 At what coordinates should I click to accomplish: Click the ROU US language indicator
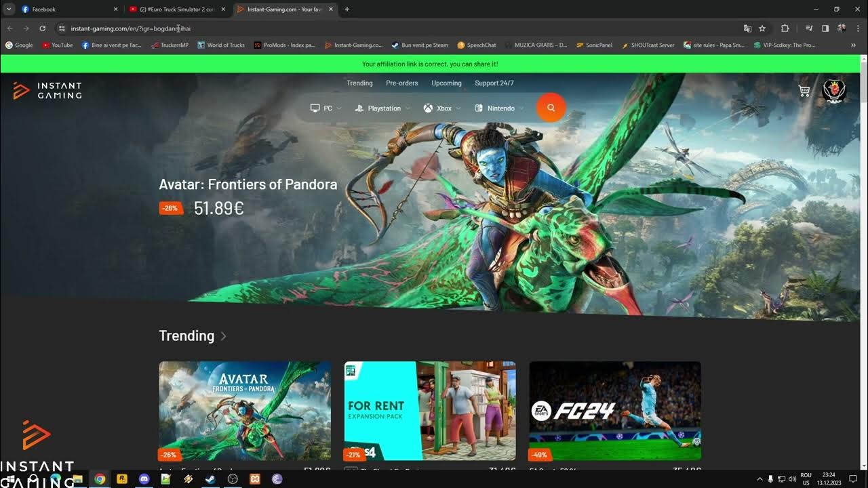point(806,479)
